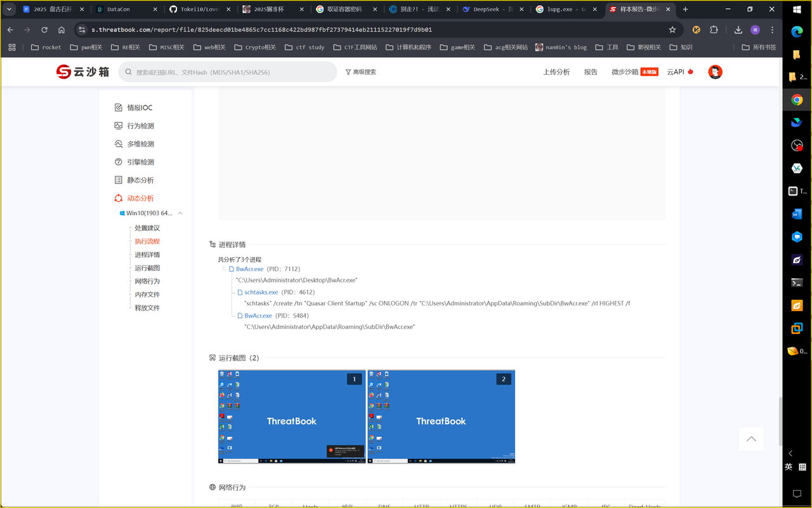Click the Chrome taskbar icon
The width and height of the screenshot is (812, 508).
pyautogui.click(x=797, y=100)
